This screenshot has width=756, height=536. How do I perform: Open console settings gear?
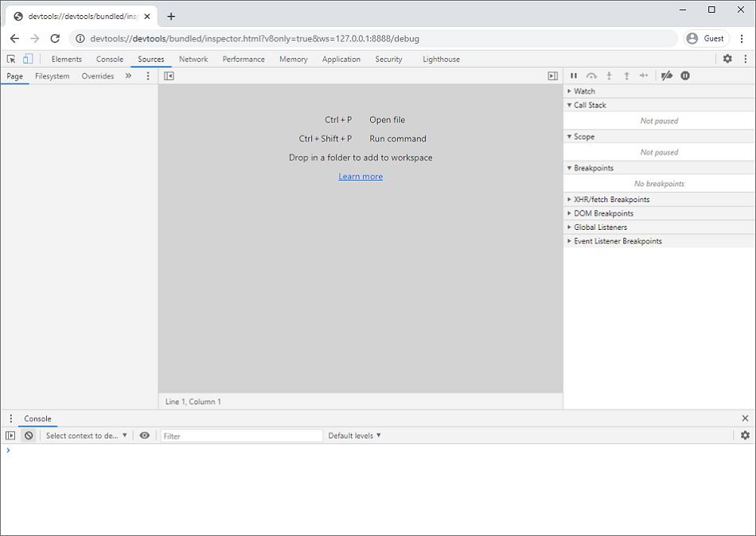pyautogui.click(x=745, y=436)
